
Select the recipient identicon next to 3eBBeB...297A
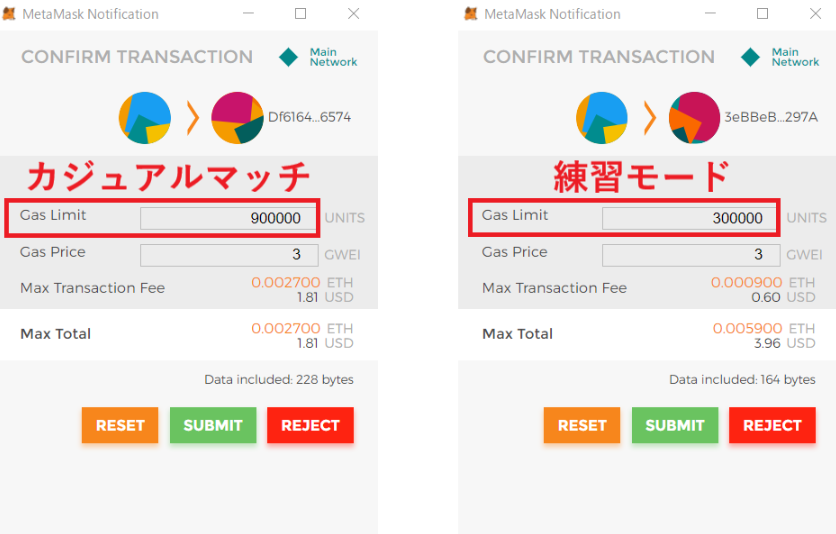pos(694,118)
